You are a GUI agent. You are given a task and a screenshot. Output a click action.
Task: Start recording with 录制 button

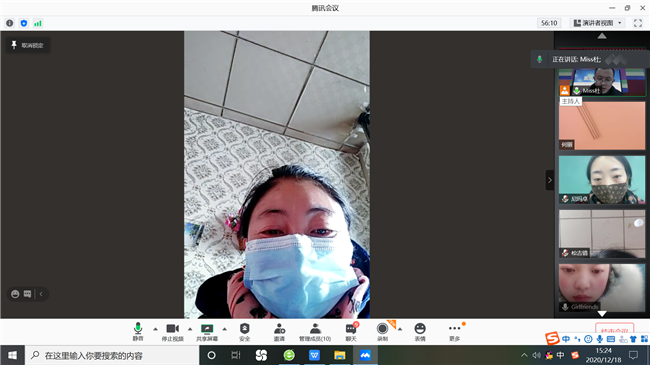click(382, 331)
